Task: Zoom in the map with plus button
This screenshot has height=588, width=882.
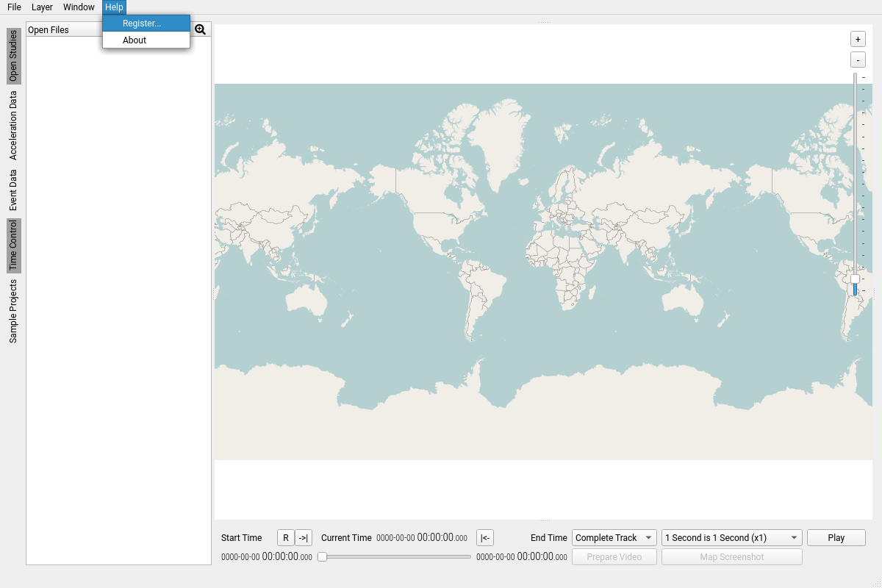Action: click(858, 39)
